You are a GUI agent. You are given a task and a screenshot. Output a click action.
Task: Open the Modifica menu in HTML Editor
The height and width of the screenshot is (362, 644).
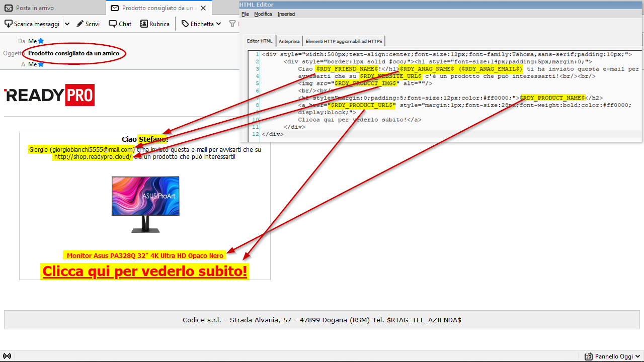263,14
